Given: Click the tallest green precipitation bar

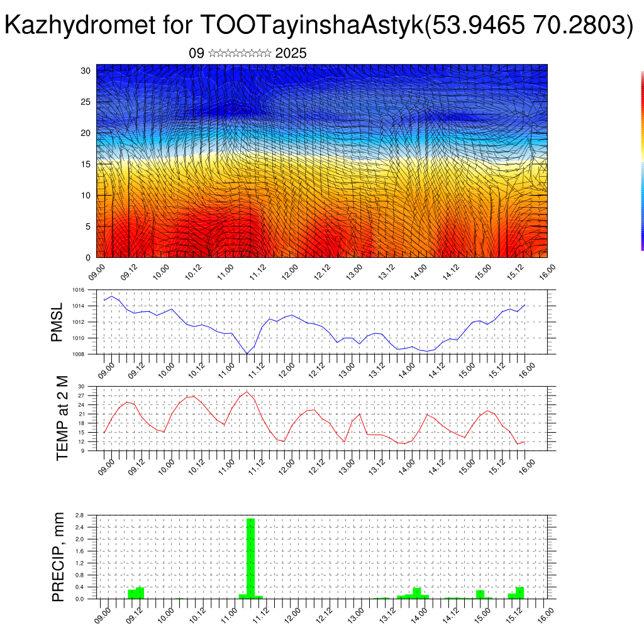Looking at the screenshot, I should point(250,558).
